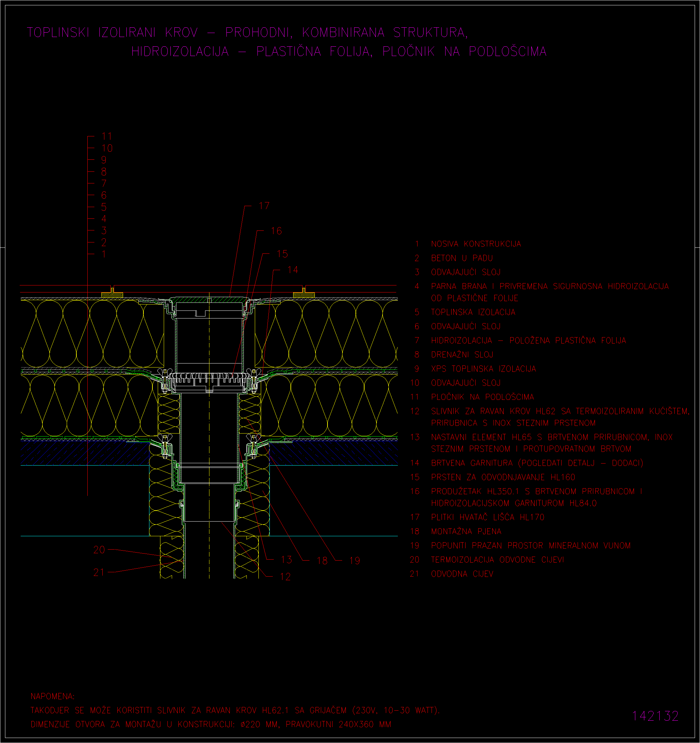Screen dimensions: 700x743
Task: Click legend entry 'DRENAŽNI SLOJ'
Action: click(x=462, y=355)
